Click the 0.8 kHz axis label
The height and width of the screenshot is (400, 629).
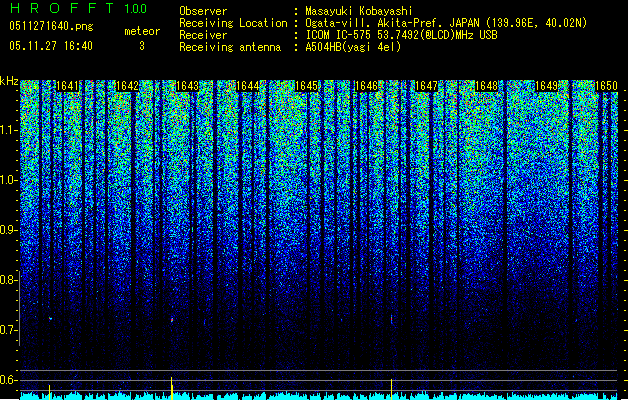[9, 280]
